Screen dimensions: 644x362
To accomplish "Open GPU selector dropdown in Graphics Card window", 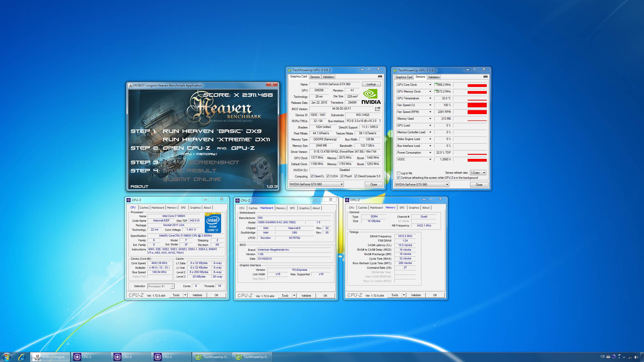I will coord(316,184).
